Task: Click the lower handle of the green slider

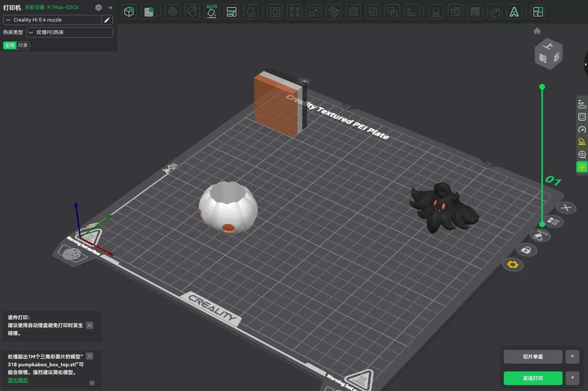Action: click(x=542, y=224)
